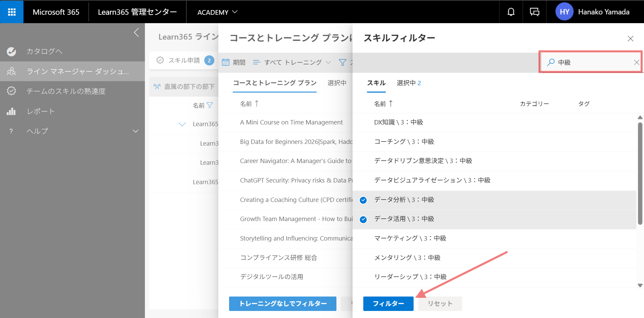Image resolution: width=644 pixels, height=318 pixels.
Task: Click the team skills badge icon
Action: [11, 91]
